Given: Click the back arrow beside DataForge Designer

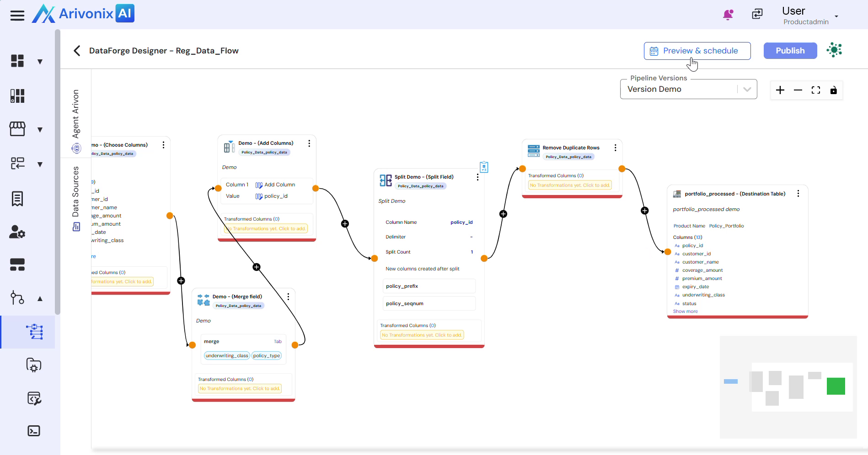Looking at the screenshot, I should point(77,51).
